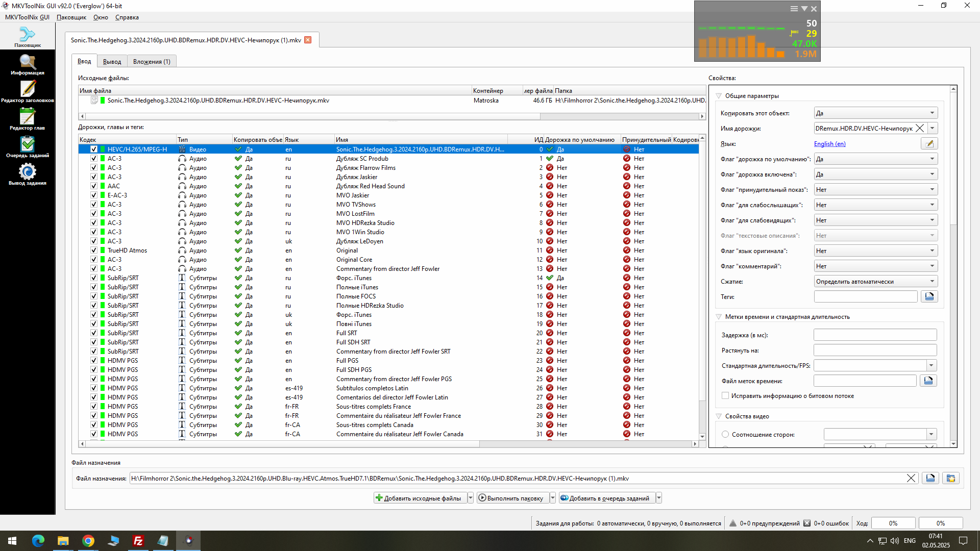The image size is (980, 551).
Task: Sort tracks by Язык column header
Action: pos(309,140)
